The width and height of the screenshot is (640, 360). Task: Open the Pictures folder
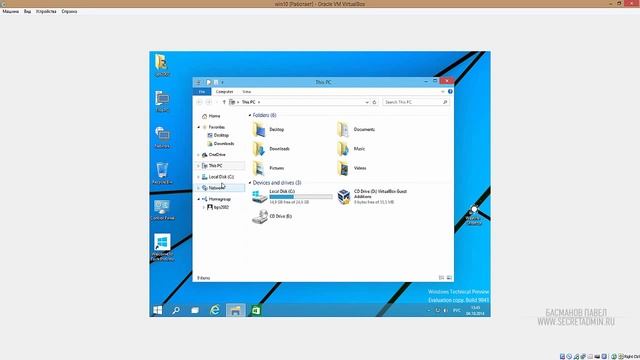pos(268,168)
